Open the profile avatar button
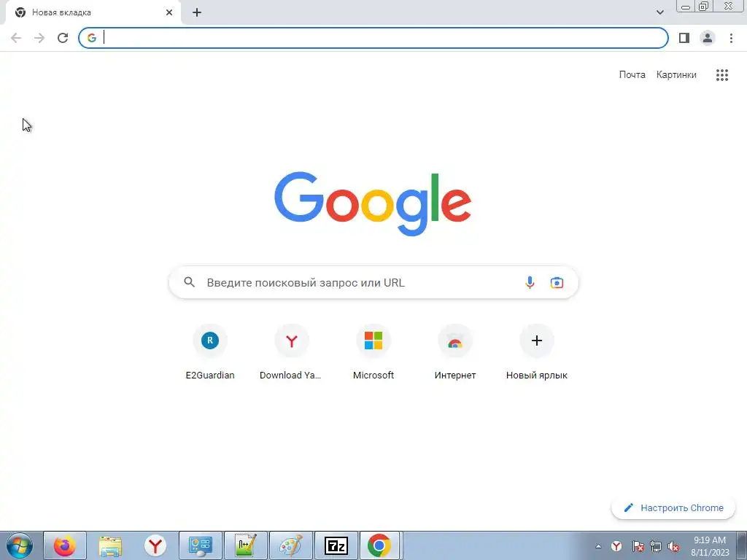Image resolution: width=747 pixels, height=560 pixels. (708, 38)
